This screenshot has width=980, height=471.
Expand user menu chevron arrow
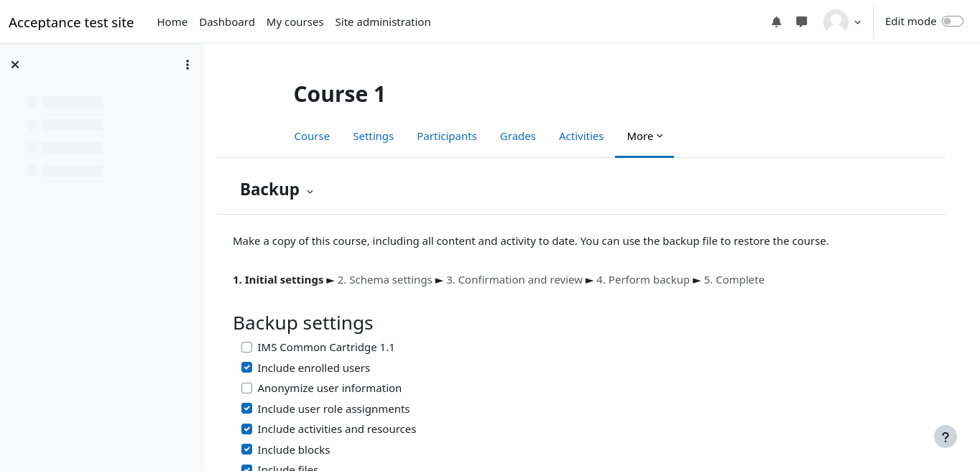click(x=857, y=22)
